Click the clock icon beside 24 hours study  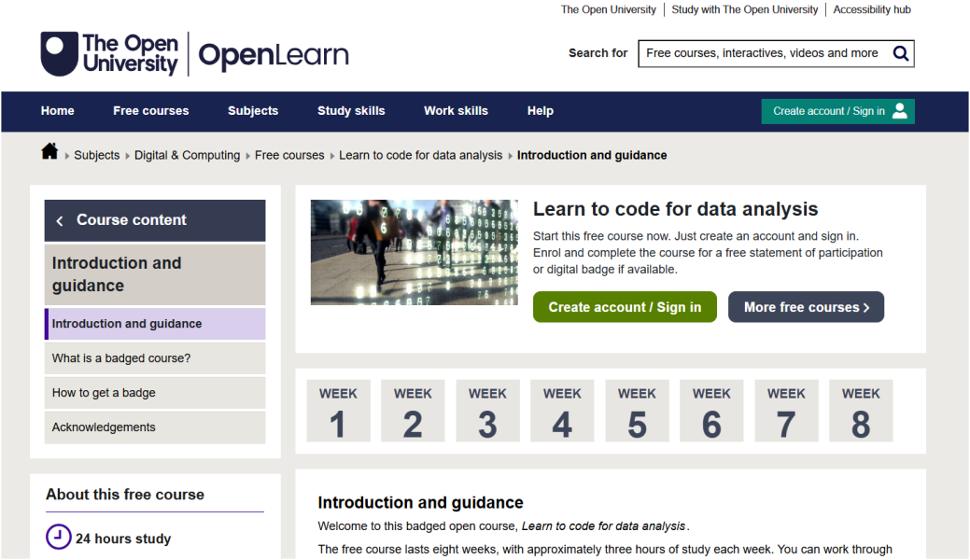(59, 537)
